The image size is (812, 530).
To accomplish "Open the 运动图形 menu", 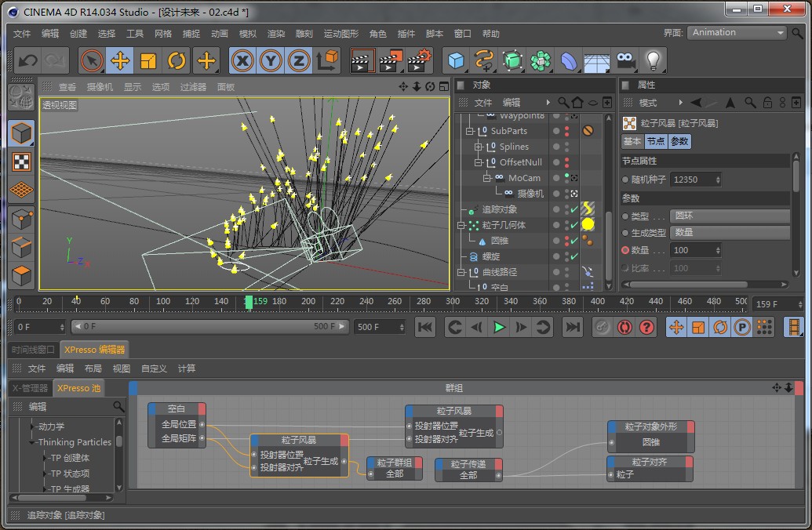I will pos(340,34).
